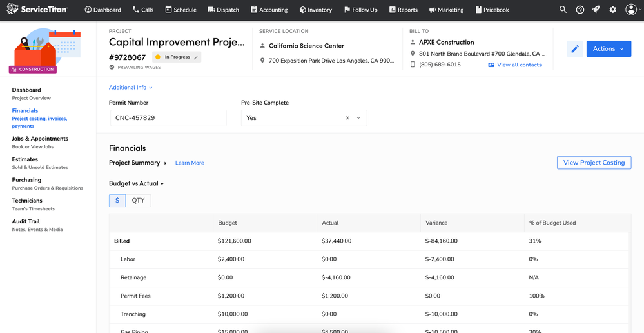Click the project number #9728067
This screenshot has width=644, height=333.
[x=128, y=57]
